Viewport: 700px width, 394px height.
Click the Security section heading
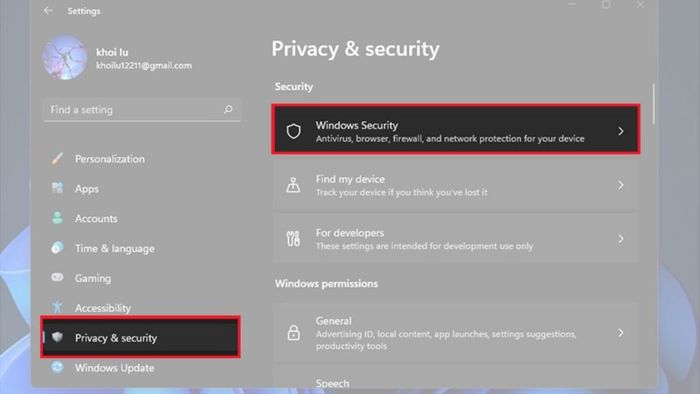(294, 87)
